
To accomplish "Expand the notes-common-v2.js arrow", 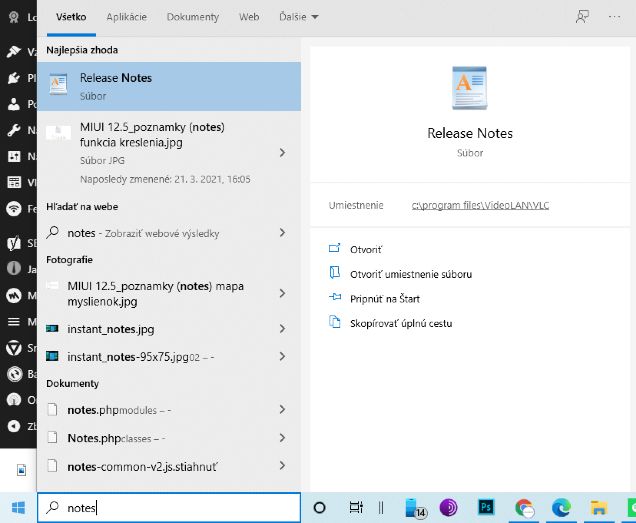I will [282, 466].
